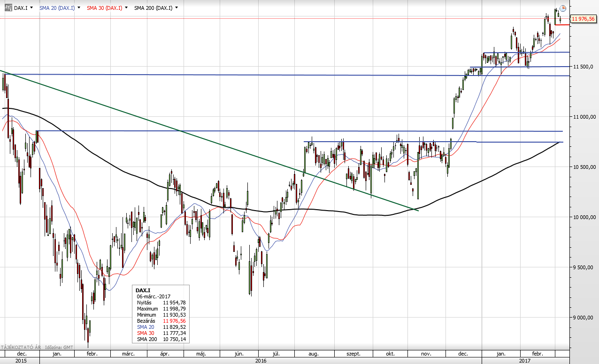Click the jún. month label on time axis
Screen dimensions: 599x364
coord(238,354)
